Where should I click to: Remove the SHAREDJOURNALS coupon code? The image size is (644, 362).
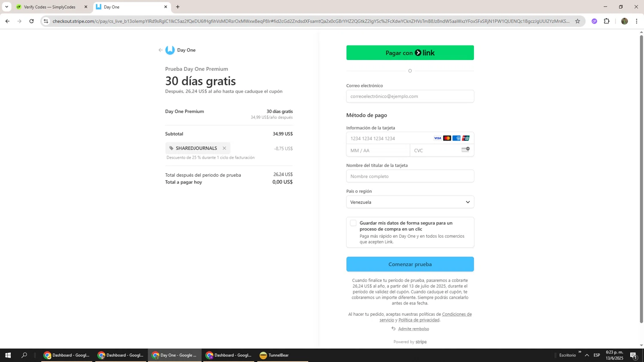(224, 148)
